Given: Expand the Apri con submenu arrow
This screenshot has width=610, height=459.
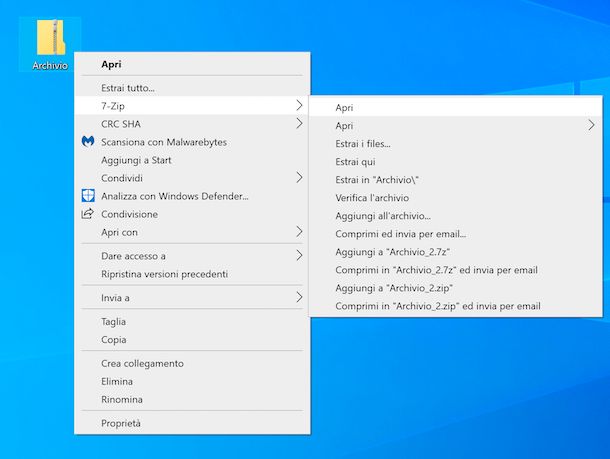Looking at the screenshot, I should (299, 231).
